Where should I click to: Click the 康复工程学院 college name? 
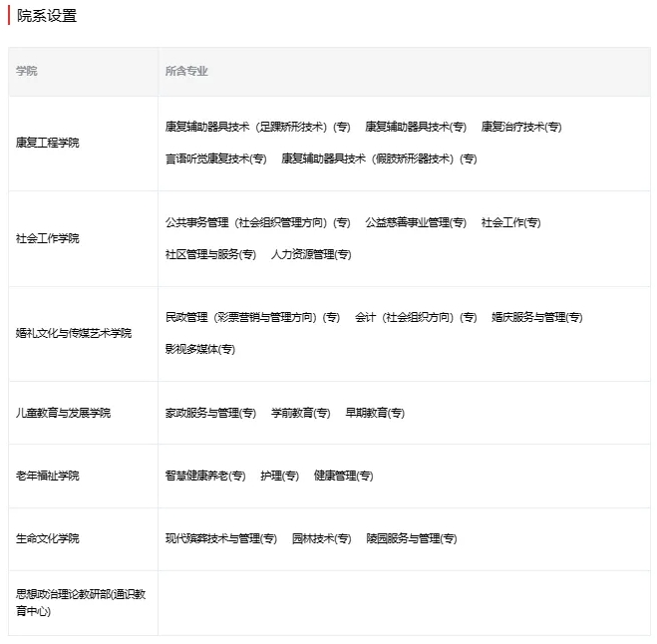47,143
